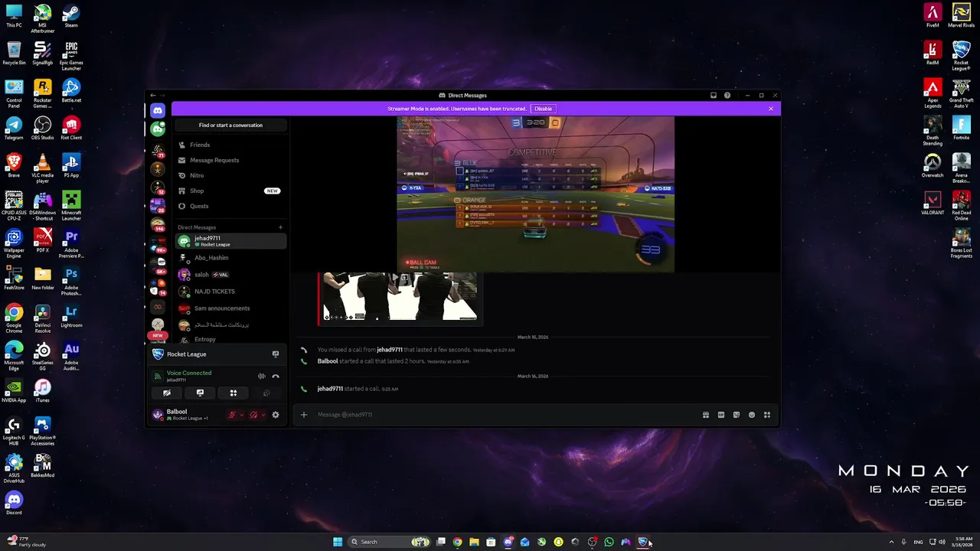The width and height of the screenshot is (980, 551).
Task: Toggle noise suppression icon in voice panel
Action: 262,376
